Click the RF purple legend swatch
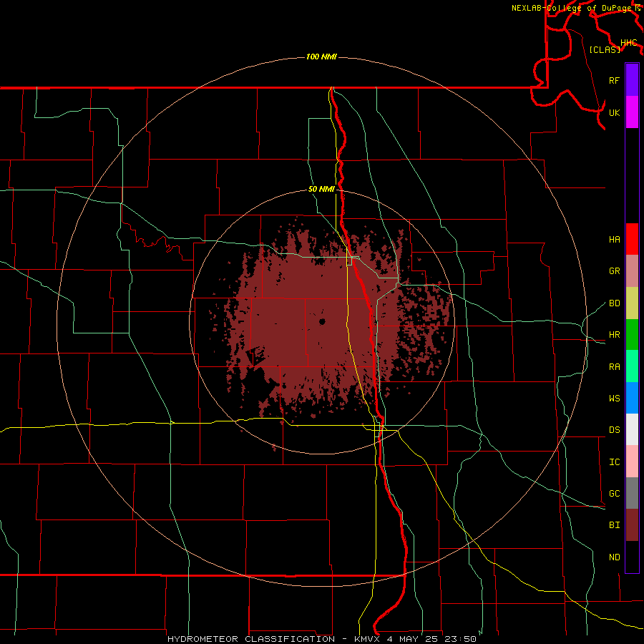The height and width of the screenshot is (644, 644). (x=632, y=80)
